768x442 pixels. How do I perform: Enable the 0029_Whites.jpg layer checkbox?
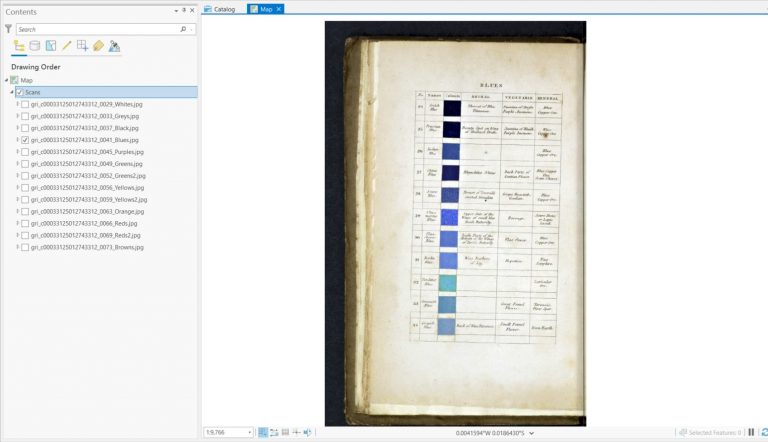pos(25,104)
